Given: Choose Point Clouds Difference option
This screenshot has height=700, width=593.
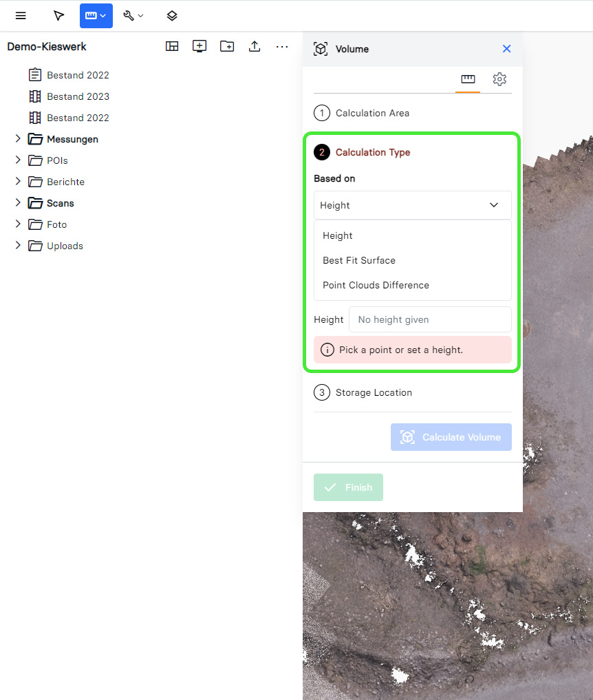Looking at the screenshot, I should point(376,285).
